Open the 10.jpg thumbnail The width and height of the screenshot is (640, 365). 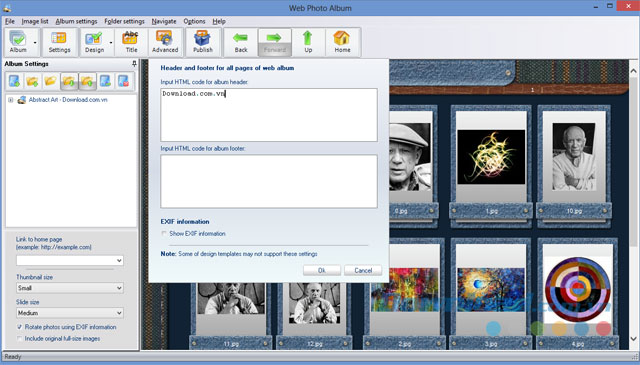(573, 157)
